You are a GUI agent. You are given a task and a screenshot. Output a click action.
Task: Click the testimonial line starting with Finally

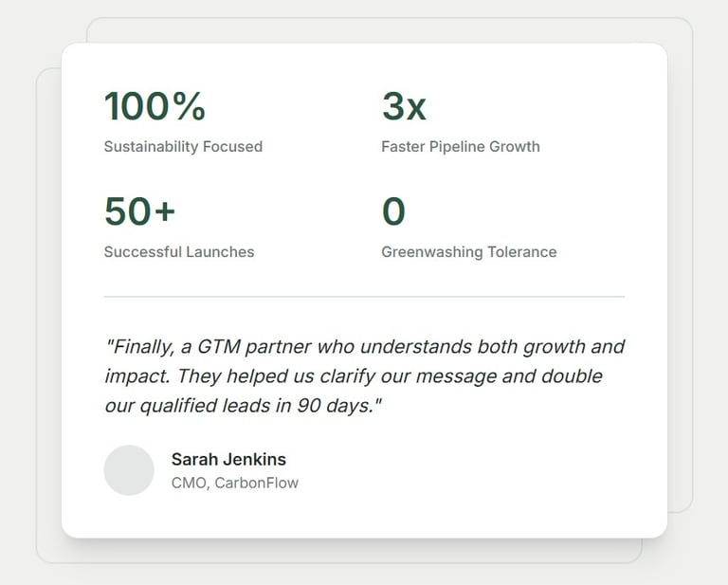(x=365, y=347)
